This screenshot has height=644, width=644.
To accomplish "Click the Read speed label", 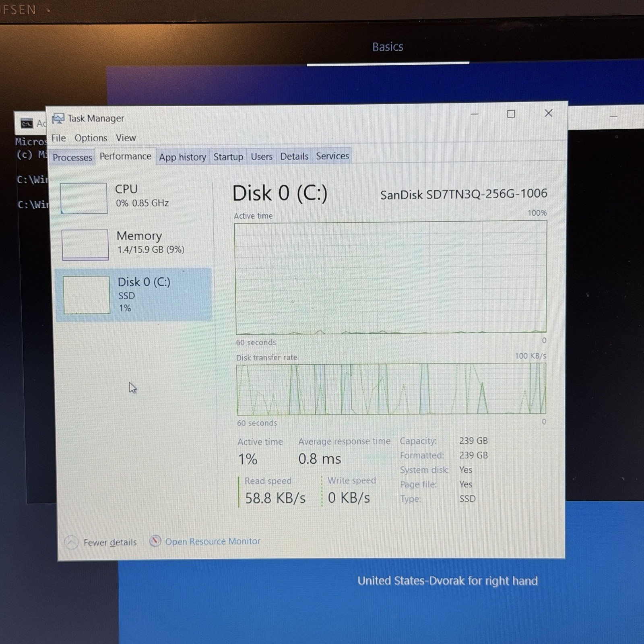I will click(268, 481).
